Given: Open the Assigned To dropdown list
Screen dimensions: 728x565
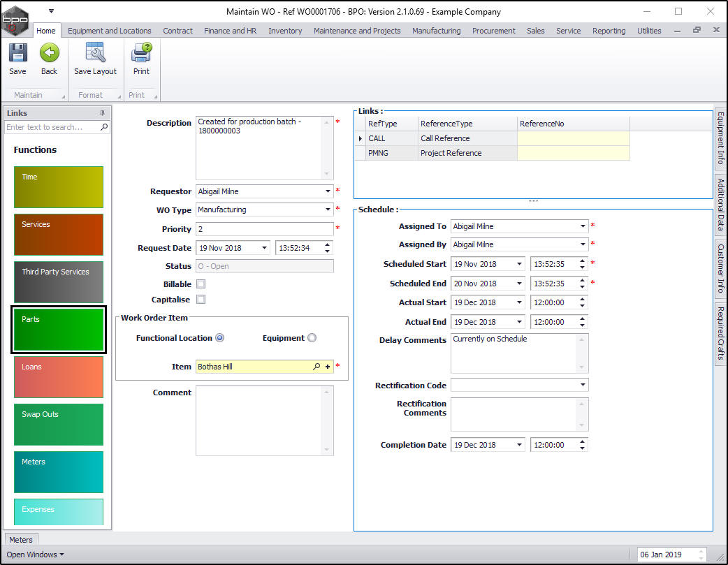Looking at the screenshot, I should click(583, 226).
